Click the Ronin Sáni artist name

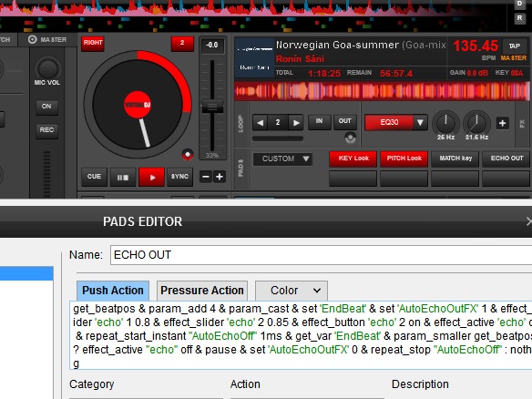(300, 58)
